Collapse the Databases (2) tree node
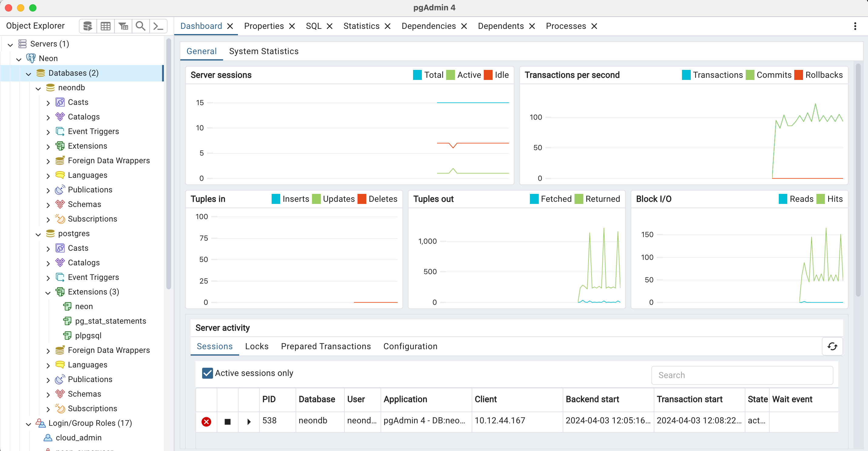The width and height of the screenshot is (868, 451). pyautogui.click(x=29, y=73)
